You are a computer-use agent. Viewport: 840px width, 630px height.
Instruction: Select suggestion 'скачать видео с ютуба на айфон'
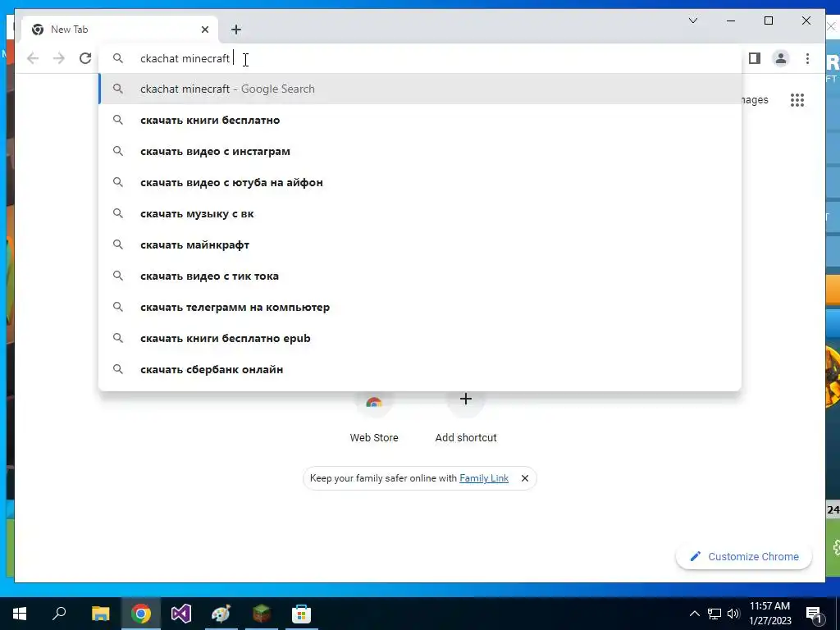point(420,182)
